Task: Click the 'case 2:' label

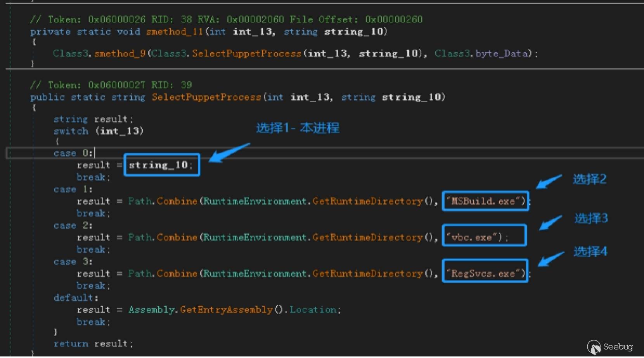Action: pos(73,225)
